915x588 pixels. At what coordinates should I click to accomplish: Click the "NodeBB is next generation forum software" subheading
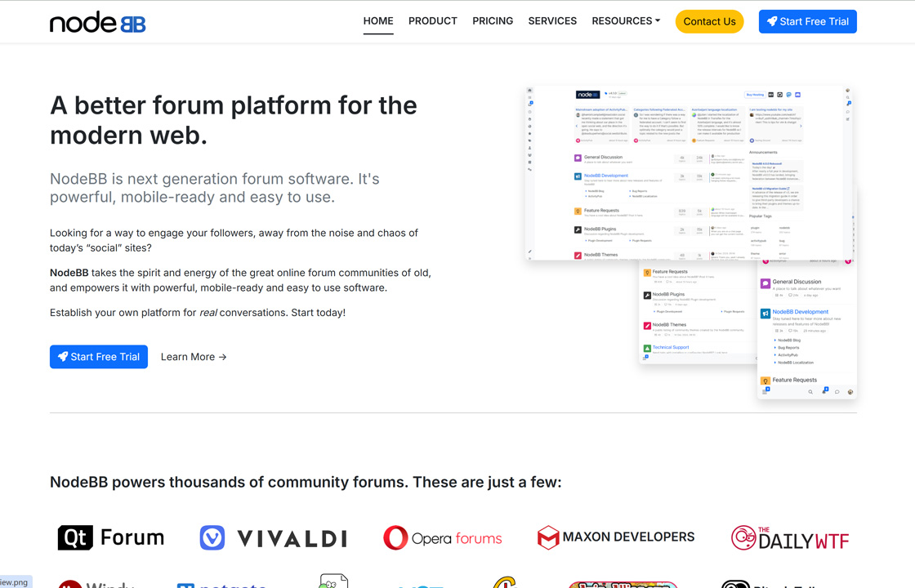(215, 188)
